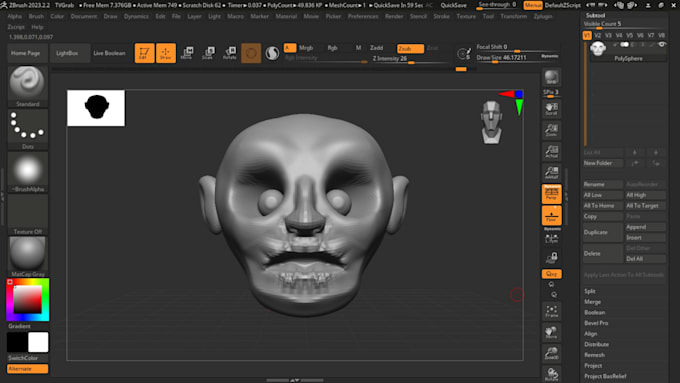
Task: Toggle the Dynamic draw size option
Action: [x=549, y=56]
